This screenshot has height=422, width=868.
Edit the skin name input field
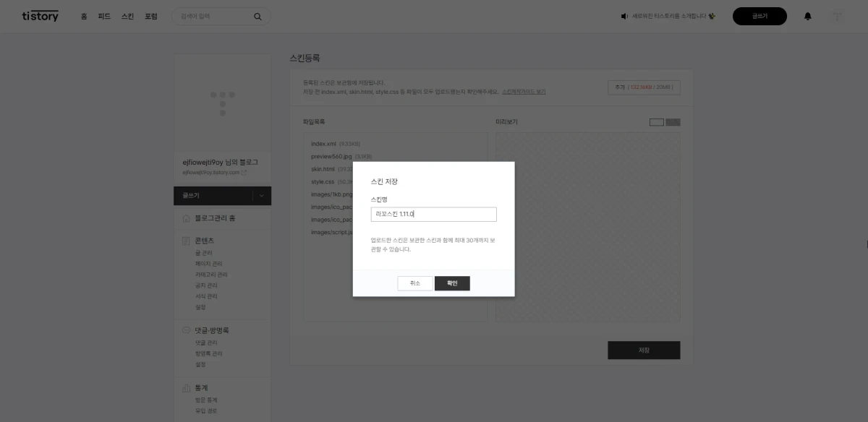tap(433, 214)
